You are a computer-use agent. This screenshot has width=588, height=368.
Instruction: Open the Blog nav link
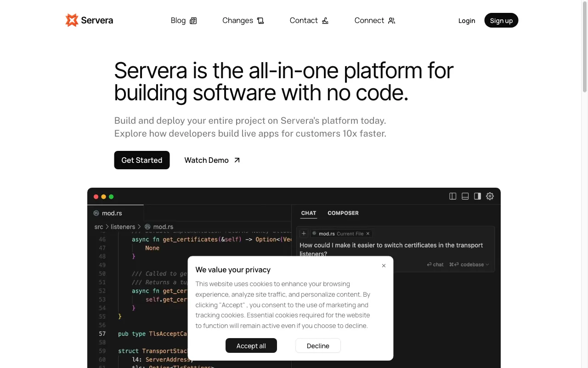(x=184, y=21)
